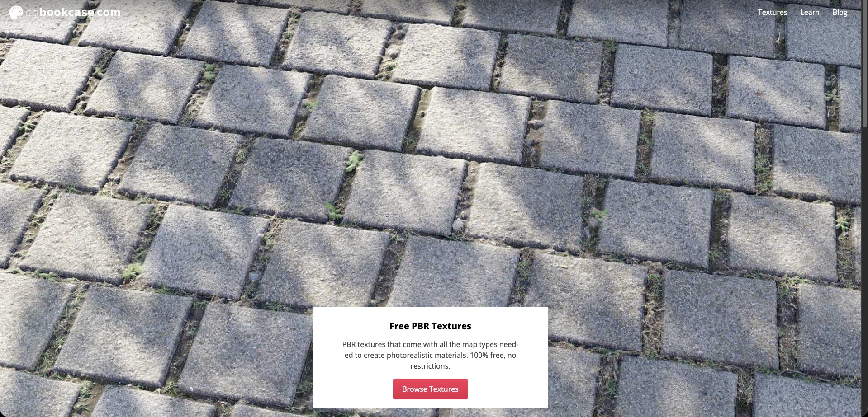Click the white paint palette logo icon

click(16, 13)
